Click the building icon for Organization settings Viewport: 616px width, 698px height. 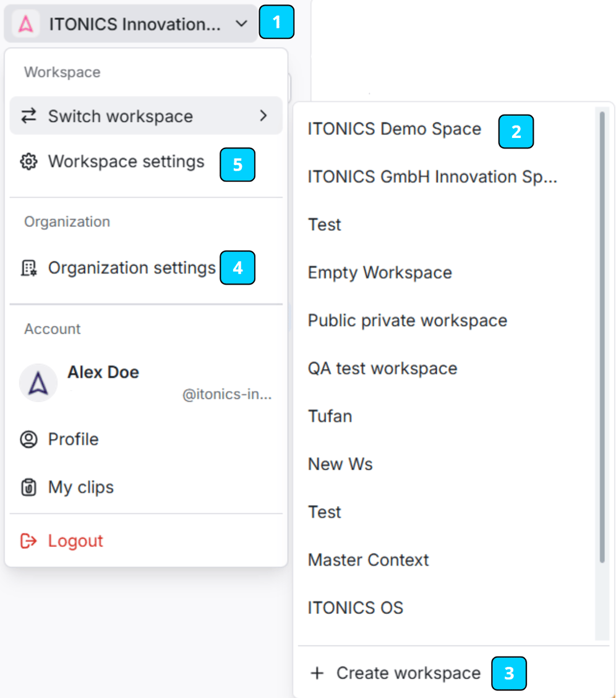(x=29, y=268)
